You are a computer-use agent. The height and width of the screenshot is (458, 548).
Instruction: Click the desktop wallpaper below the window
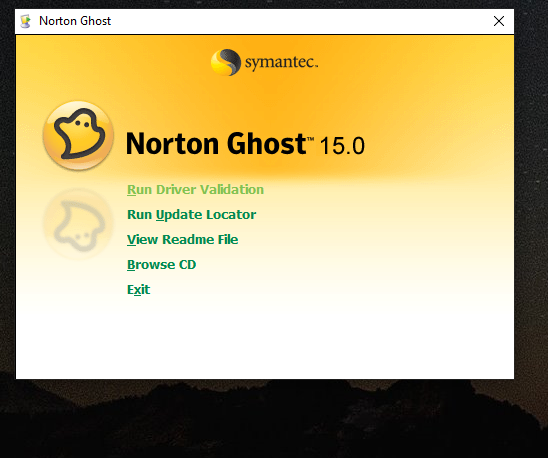click(x=274, y=419)
